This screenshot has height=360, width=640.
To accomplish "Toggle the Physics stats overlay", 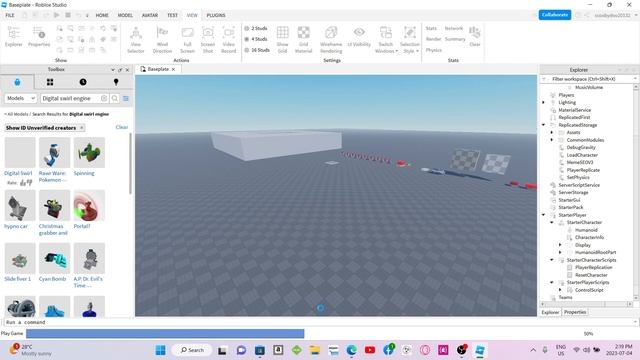I will [x=433, y=50].
